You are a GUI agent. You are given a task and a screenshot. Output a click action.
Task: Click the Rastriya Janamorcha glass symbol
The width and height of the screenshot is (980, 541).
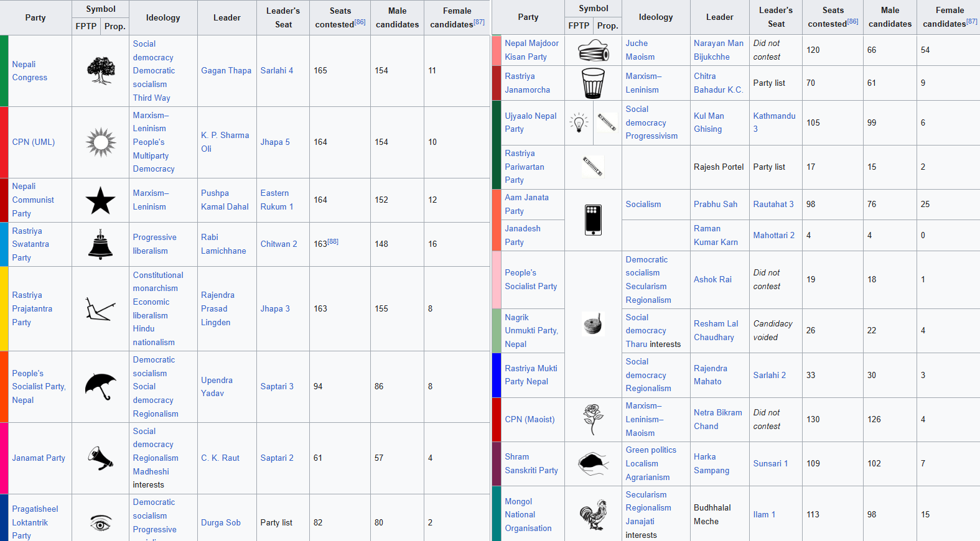(x=593, y=83)
